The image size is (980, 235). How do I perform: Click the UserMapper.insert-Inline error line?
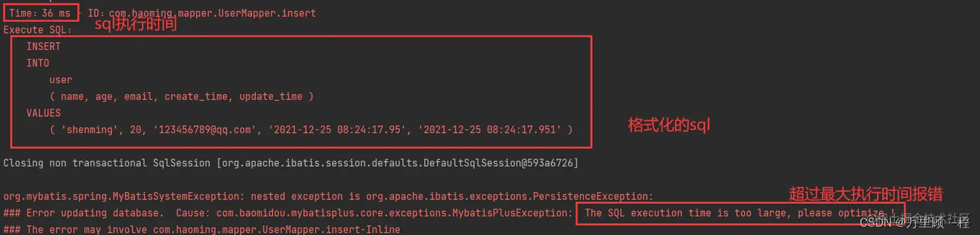coord(202,229)
